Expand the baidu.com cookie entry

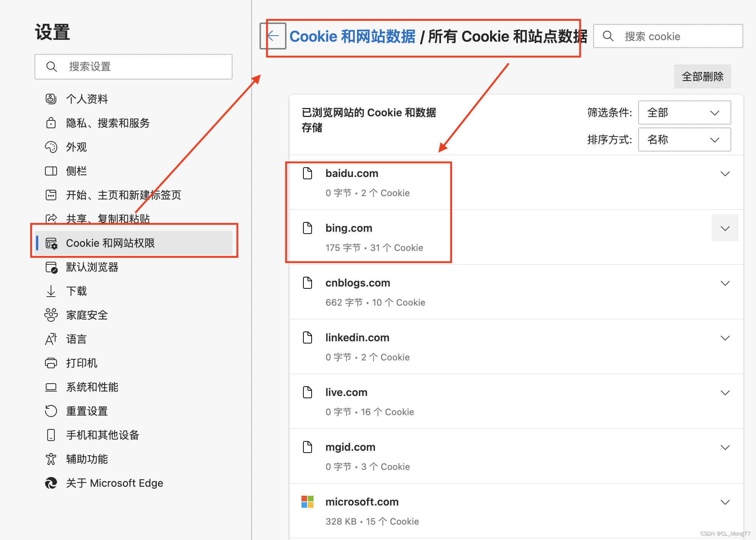click(725, 174)
